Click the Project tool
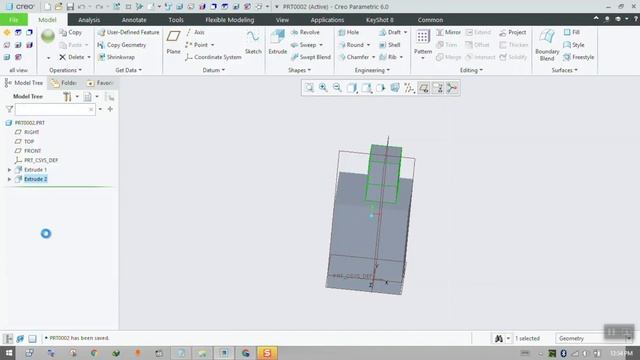 coord(513,32)
